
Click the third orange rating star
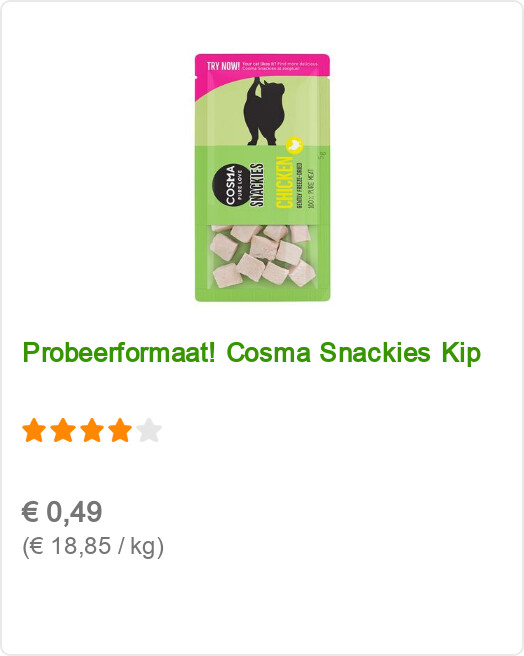(92, 430)
